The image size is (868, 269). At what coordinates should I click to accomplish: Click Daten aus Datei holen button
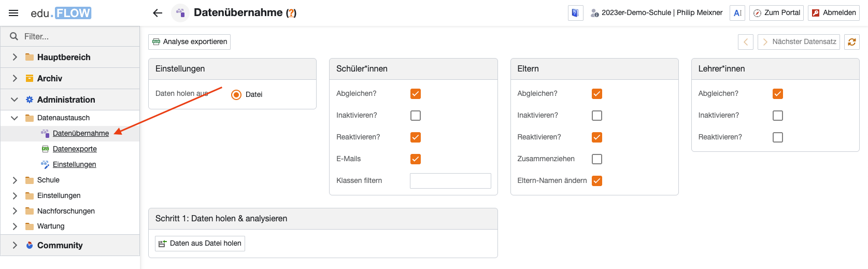200,244
